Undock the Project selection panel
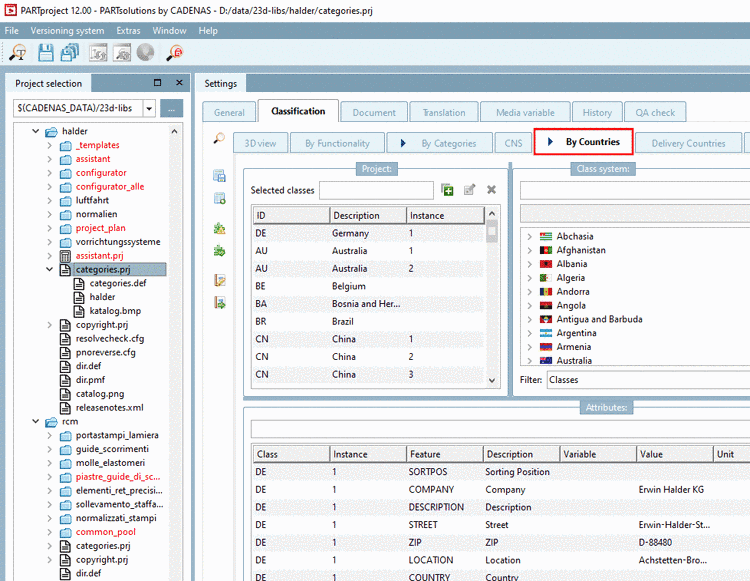 pyautogui.click(x=157, y=83)
